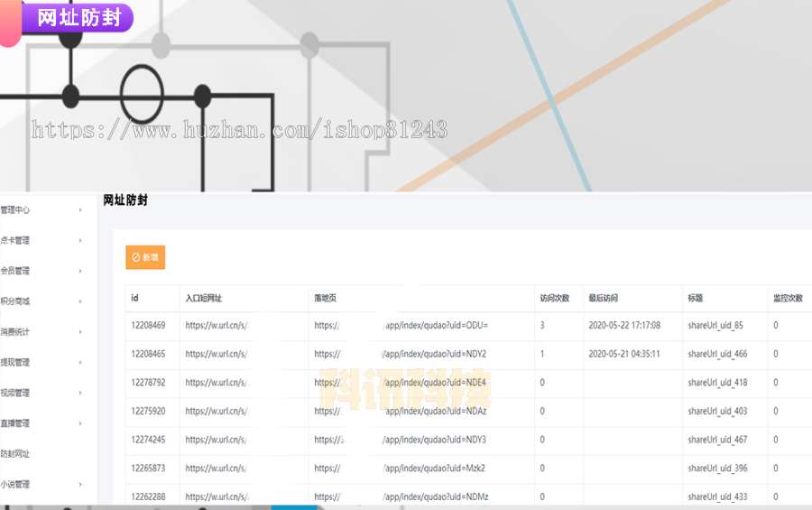The width and height of the screenshot is (812, 510).
Task: Open 直播管理 in the sidebar
Action: tap(16, 423)
